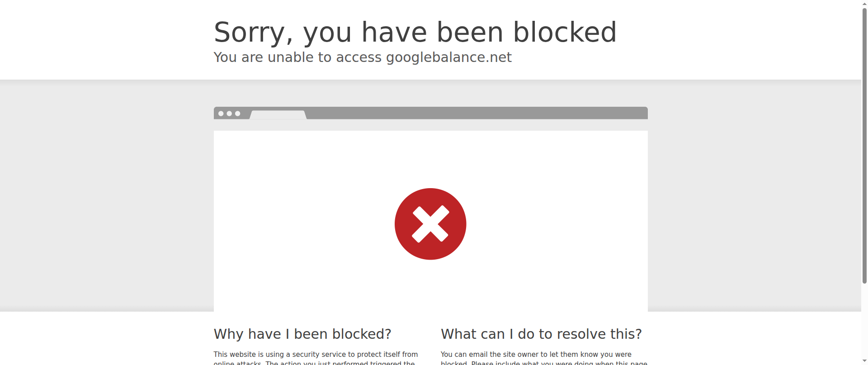Click paragraph starting "You can email the site owner"

pos(544,358)
